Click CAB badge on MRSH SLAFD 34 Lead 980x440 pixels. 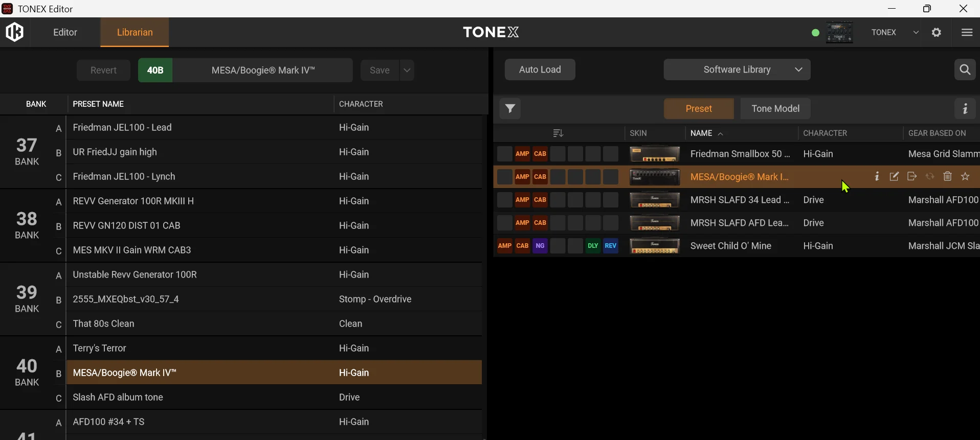[540, 200]
